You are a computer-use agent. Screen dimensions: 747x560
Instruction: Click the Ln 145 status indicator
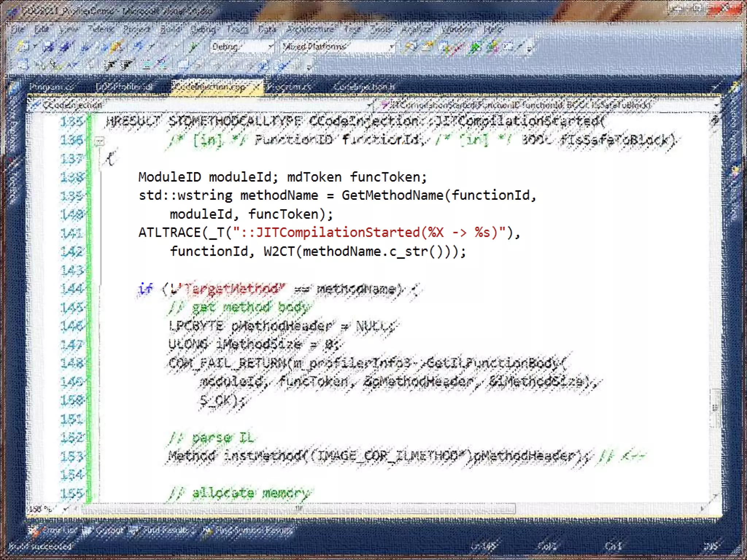[x=483, y=546]
